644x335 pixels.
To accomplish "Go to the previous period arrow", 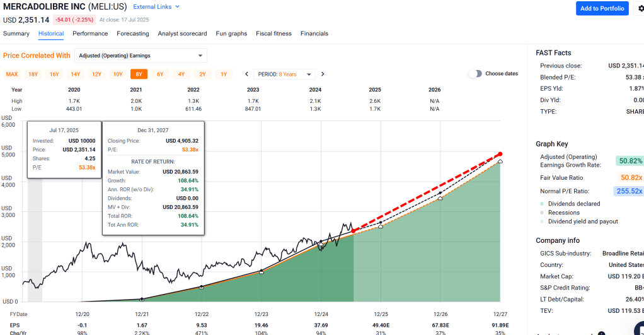I will coord(247,74).
